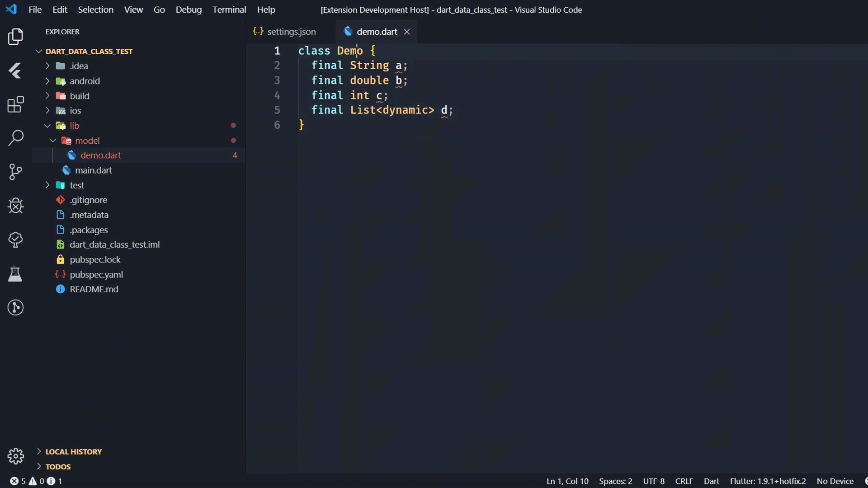Switch to the settings.json tab
This screenshot has width=868, height=488.
(291, 32)
